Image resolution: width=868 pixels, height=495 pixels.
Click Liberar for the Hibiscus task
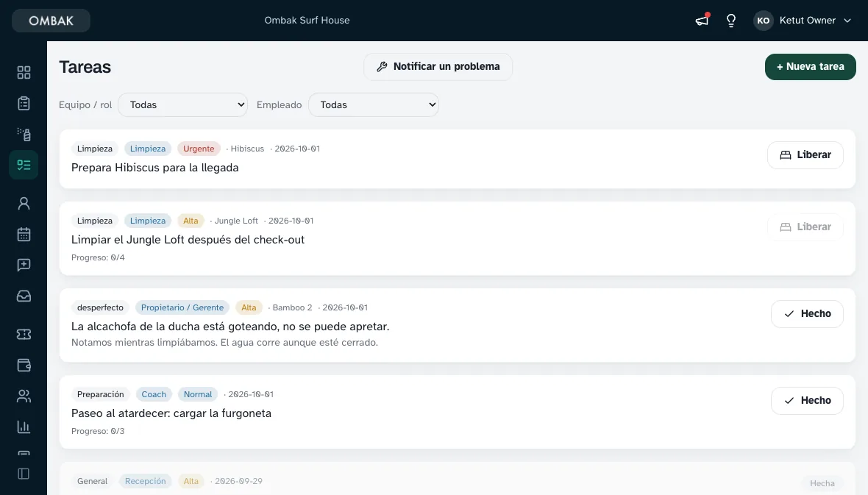point(805,155)
